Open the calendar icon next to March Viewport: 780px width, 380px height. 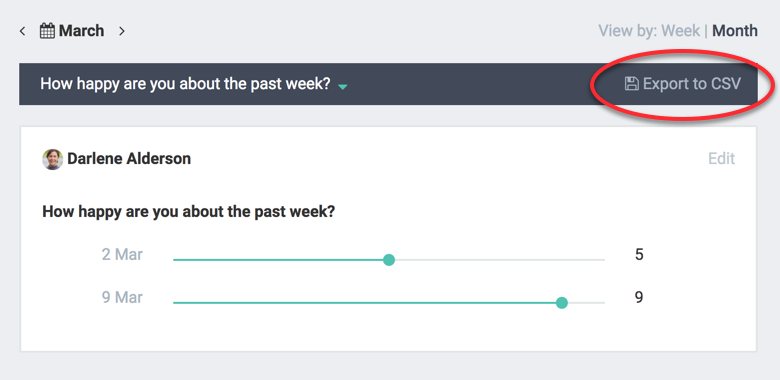point(47,31)
